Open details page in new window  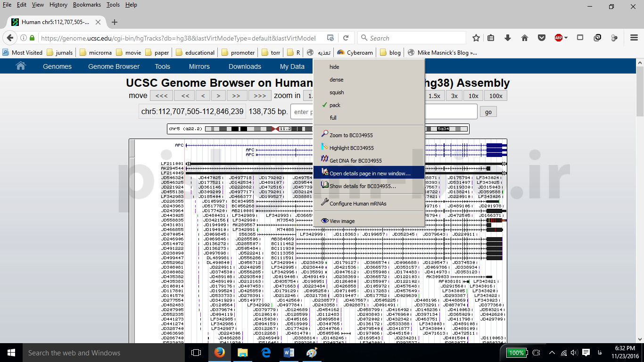click(370, 173)
